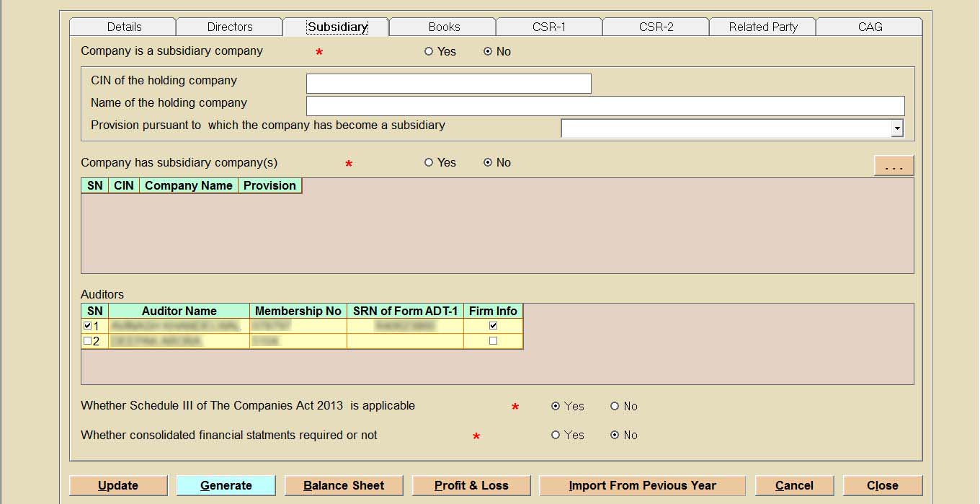Viewport: 980px width, 504px height.
Task: Expand the subsidiary provision dropdown
Action: tap(897, 128)
